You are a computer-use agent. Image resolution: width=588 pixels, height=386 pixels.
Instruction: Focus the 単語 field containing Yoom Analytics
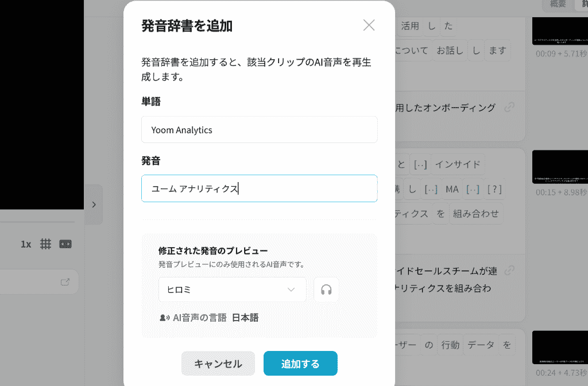coord(260,130)
